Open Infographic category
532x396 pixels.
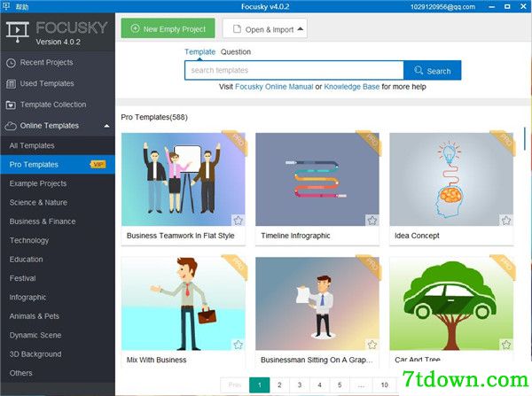58,298
